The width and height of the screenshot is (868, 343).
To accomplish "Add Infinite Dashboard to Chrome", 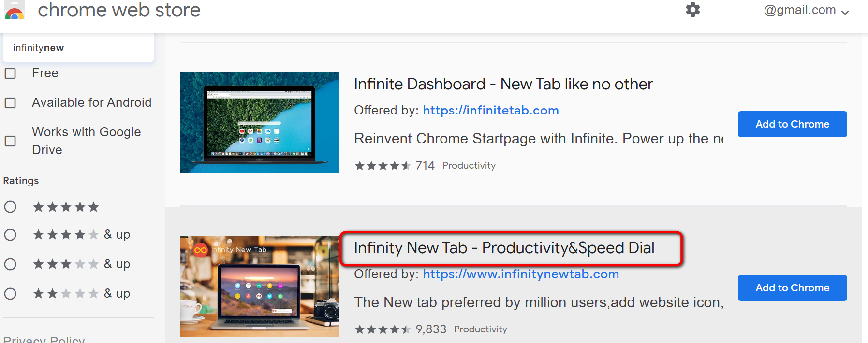I will click(x=792, y=124).
